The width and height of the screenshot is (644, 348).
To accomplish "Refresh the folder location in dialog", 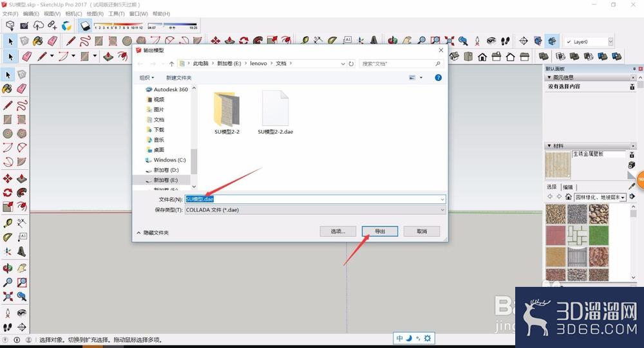I will coord(351,64).
